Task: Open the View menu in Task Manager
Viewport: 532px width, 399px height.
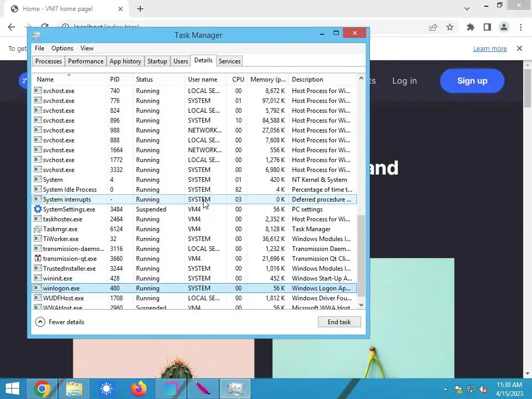Action: (87, 48)
